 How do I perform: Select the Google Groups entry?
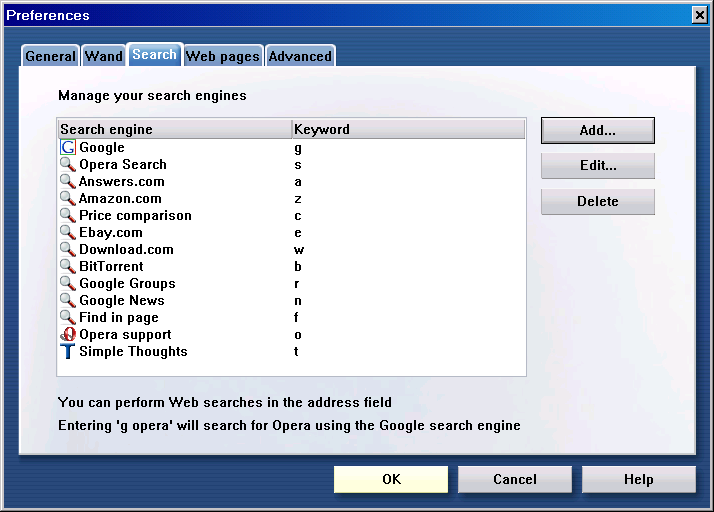point(127,283)
